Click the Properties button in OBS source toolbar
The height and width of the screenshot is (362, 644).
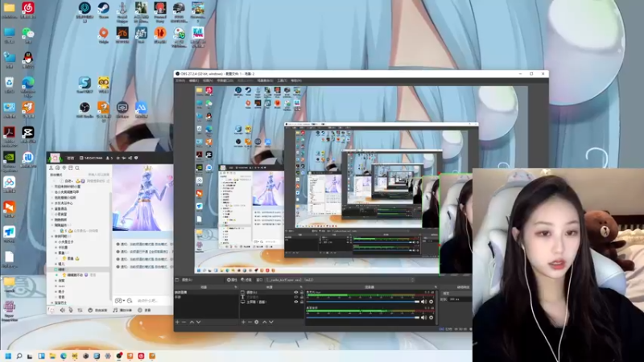pos(232,280)
